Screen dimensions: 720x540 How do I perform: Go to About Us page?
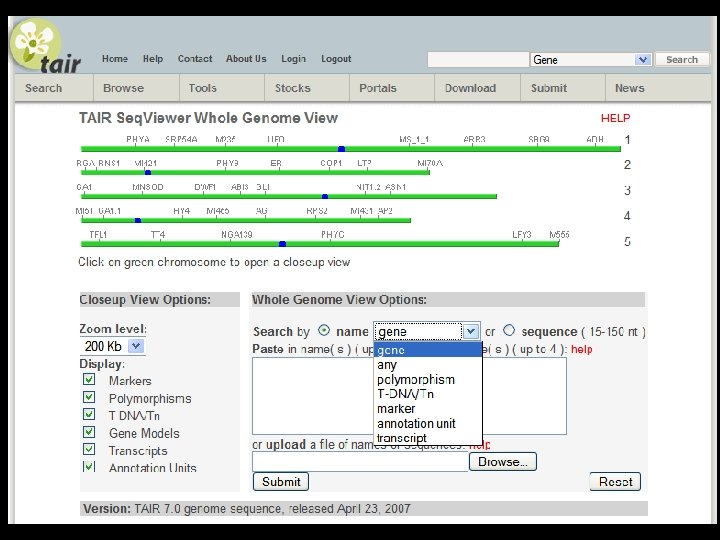(x=246, y=59)
